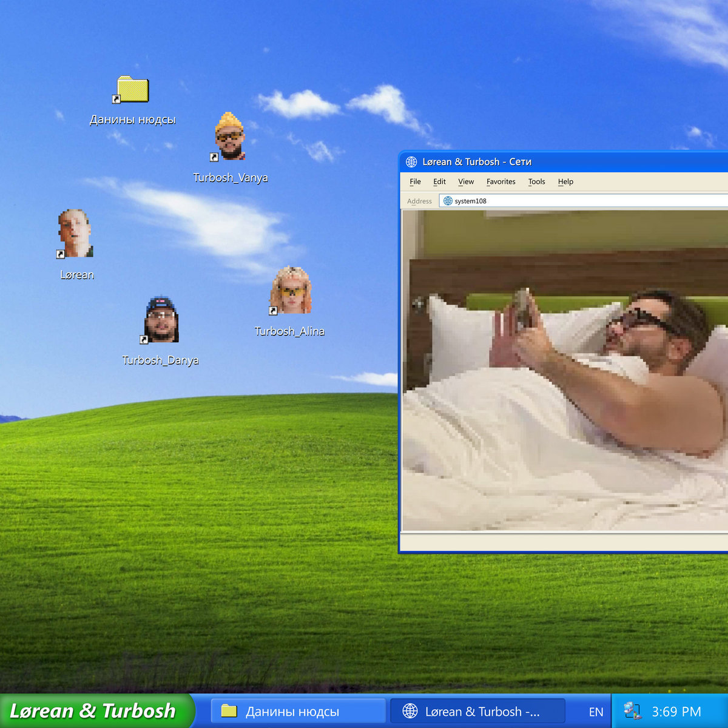Open the Help menu
Screen dimensions: 728x728
[565, 181]
